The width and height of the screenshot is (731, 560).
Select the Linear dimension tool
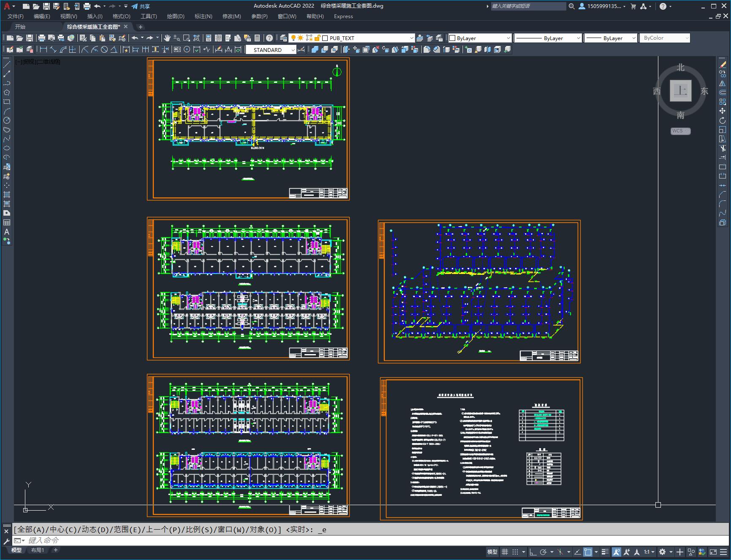[43, 49]
